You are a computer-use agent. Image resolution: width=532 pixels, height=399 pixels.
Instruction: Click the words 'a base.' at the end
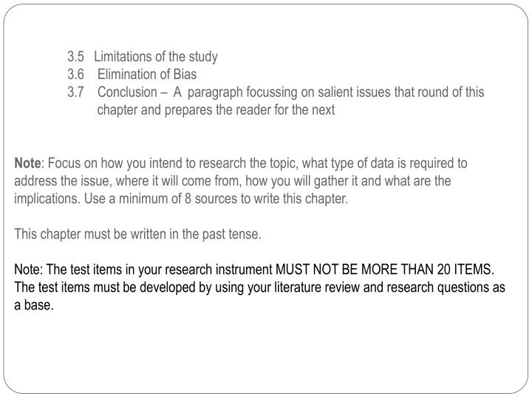(x=34, y=305)
